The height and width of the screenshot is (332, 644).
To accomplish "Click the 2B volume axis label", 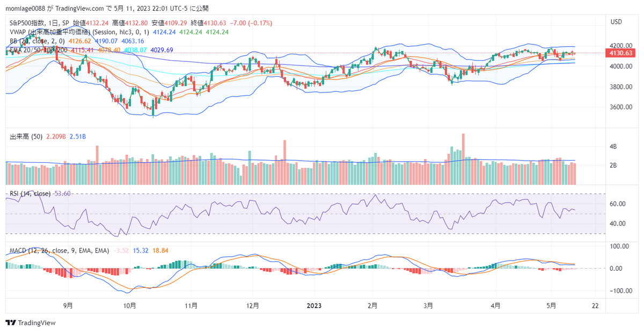I will [x=613, y=165].
